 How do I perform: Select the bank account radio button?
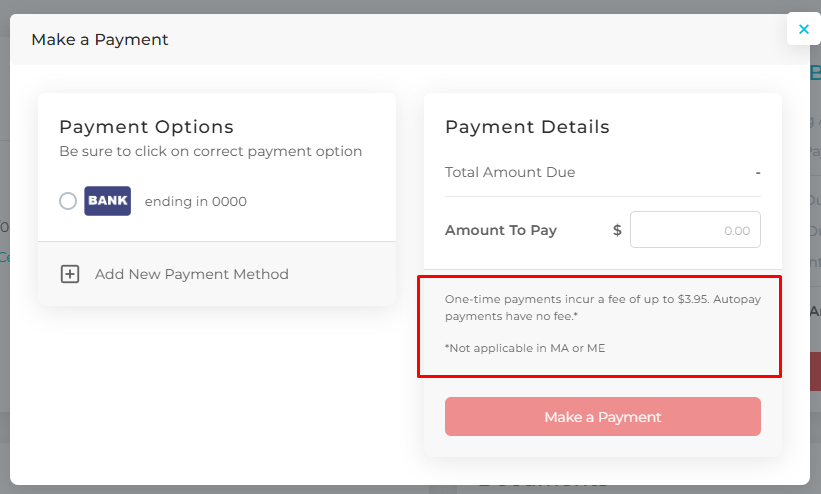[68, 201]
